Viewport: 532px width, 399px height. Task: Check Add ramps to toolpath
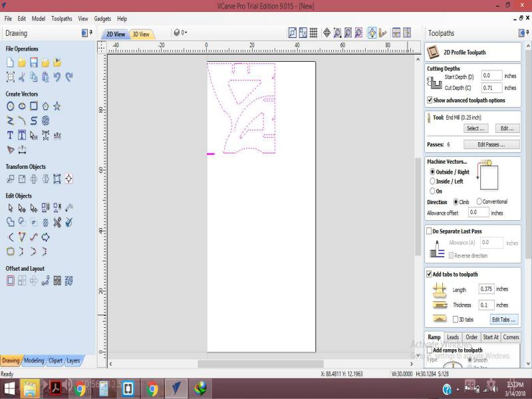pyautogui.click(x=430, y=350)
